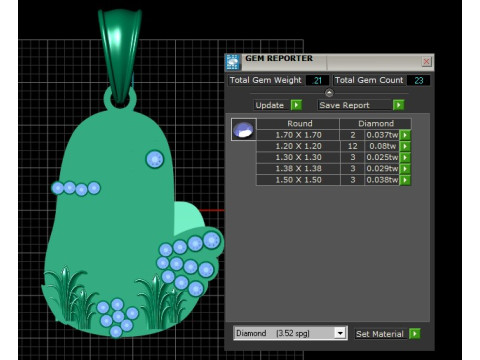480x360 pixels.
Task: Select the 1.50 X 1.50 size cell
Action: (x=298, y=180)
